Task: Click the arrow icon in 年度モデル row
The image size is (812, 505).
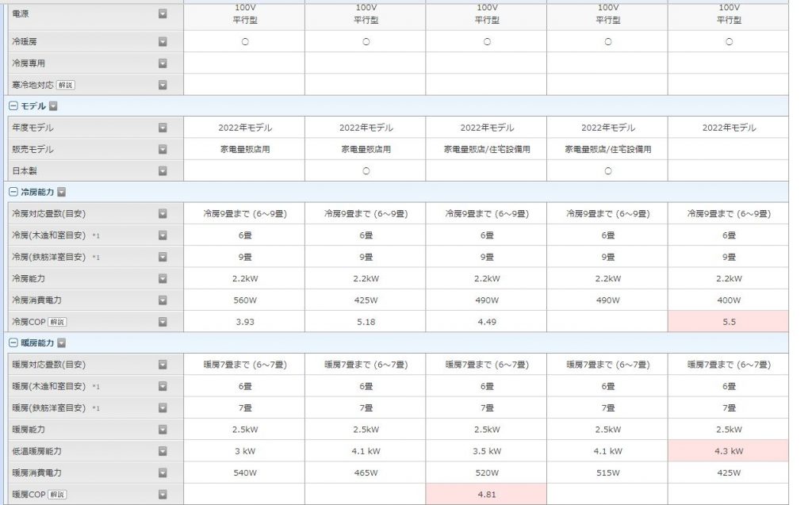Action: point(163,128)
